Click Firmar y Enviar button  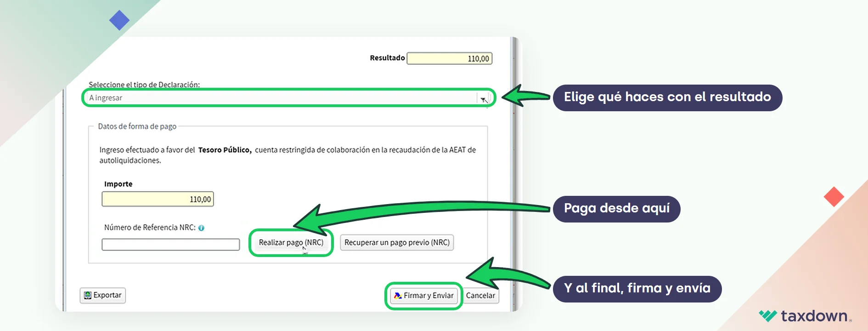424,296
